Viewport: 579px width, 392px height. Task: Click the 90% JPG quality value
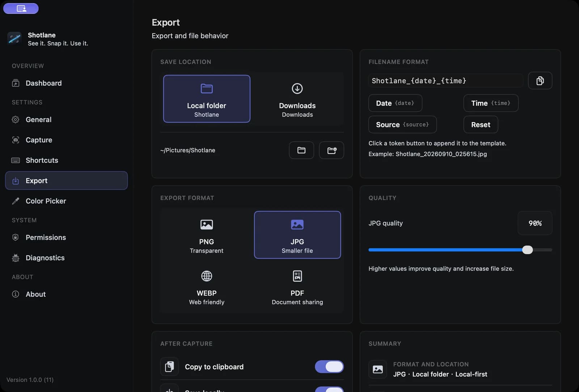pos(535,223)
